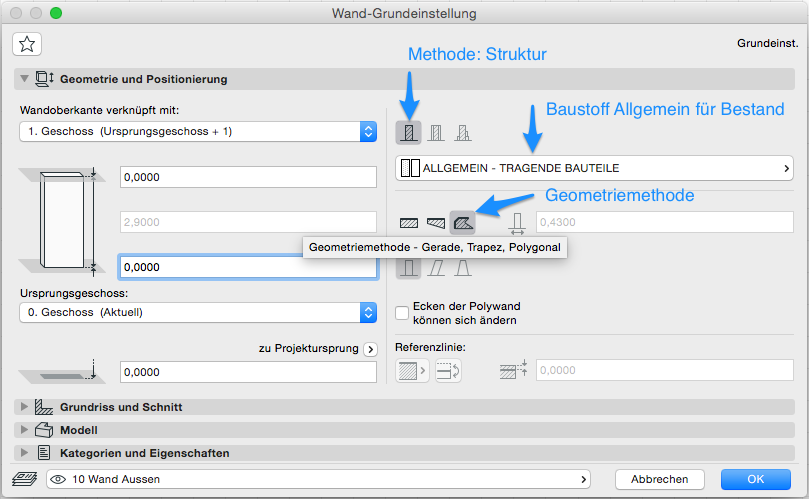Open the '10 Wand Aussen' layer selector
This screenshot has height=499, width=809.
[318, 479]
